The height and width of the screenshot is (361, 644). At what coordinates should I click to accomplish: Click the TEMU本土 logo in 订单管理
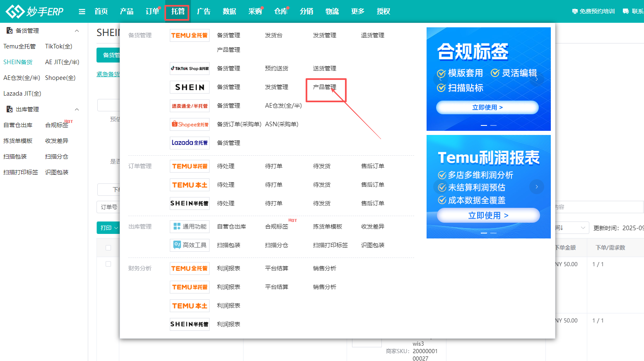[190, 185]
